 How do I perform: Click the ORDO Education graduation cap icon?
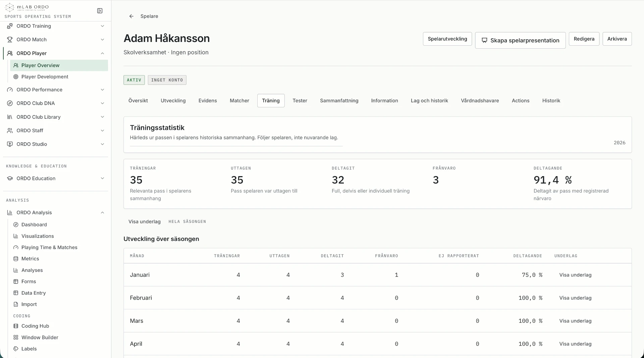coord(10,178)
